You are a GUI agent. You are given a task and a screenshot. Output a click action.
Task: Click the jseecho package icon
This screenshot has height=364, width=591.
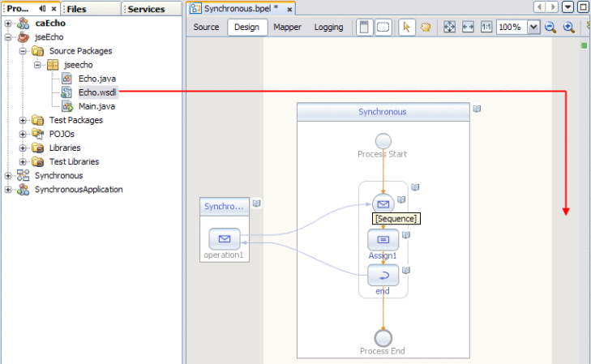(x=53, y=65)
